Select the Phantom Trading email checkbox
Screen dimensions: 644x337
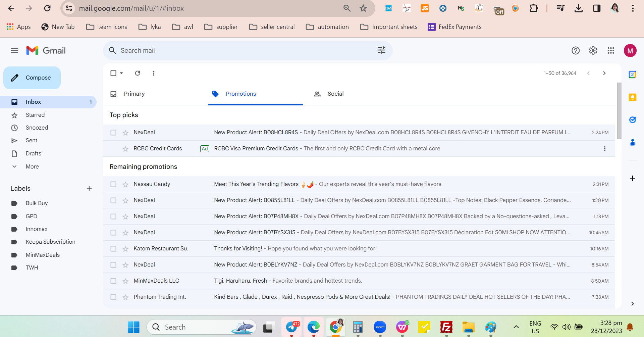[x=113, y=297]
